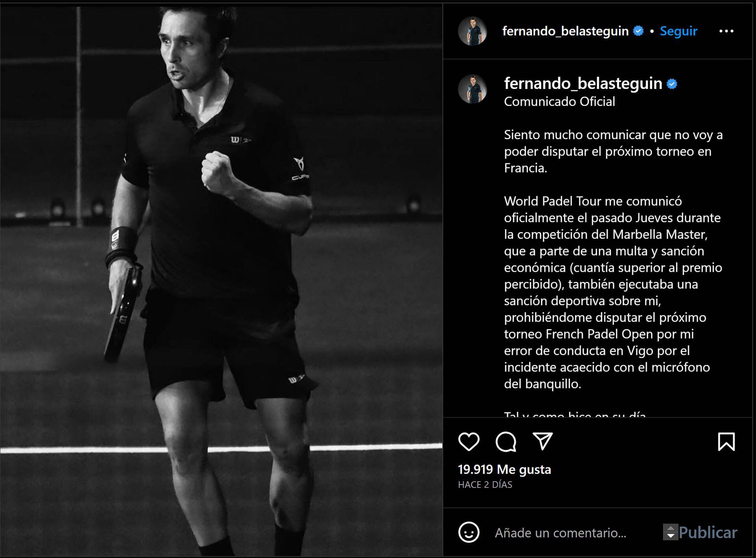Open the fernando_belasteguin username above the caption

pyautogui.click(x=583, y=83)
